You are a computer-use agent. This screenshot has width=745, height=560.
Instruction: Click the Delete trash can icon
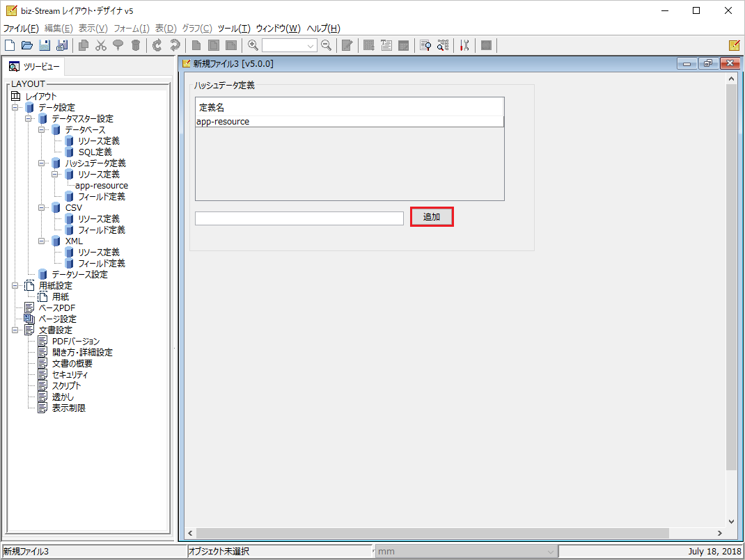(135, 45)
